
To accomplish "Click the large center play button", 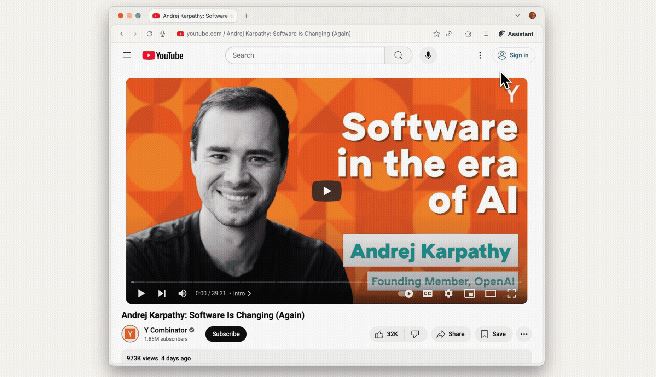I will click(x=327, y=191).
